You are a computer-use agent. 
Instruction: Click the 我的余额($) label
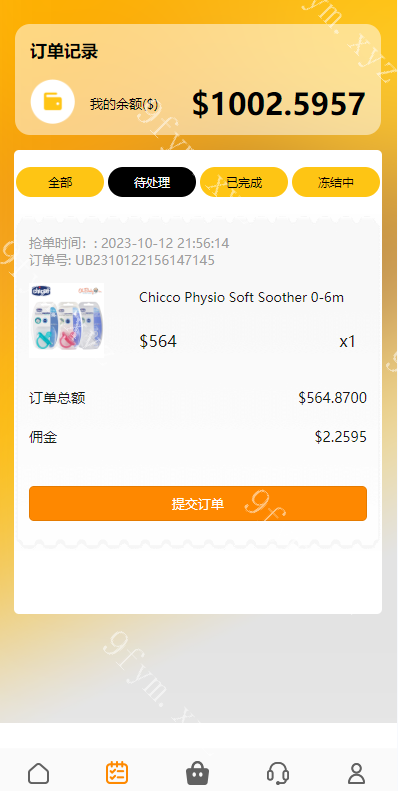tap(124, 104)
